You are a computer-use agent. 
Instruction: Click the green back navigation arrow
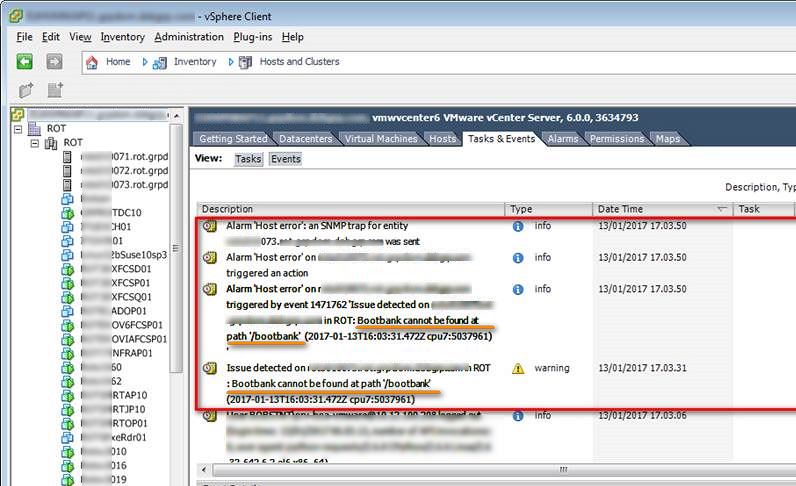coord(25,62)
